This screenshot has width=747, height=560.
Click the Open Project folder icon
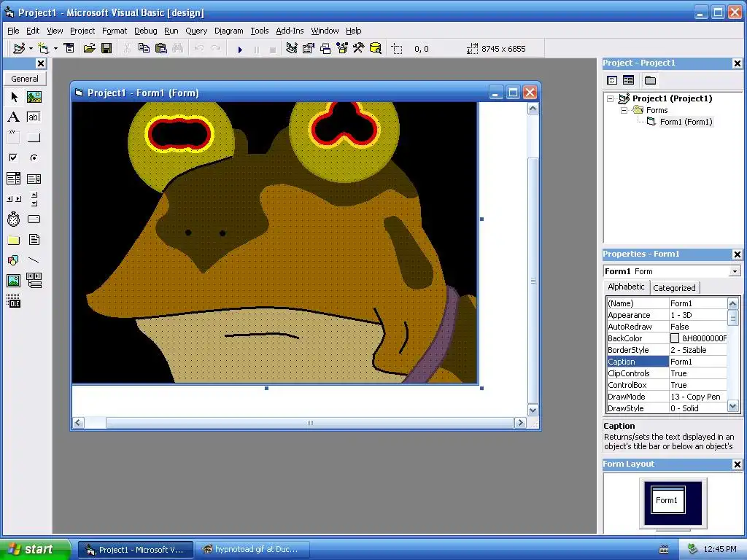pos(90,48)
